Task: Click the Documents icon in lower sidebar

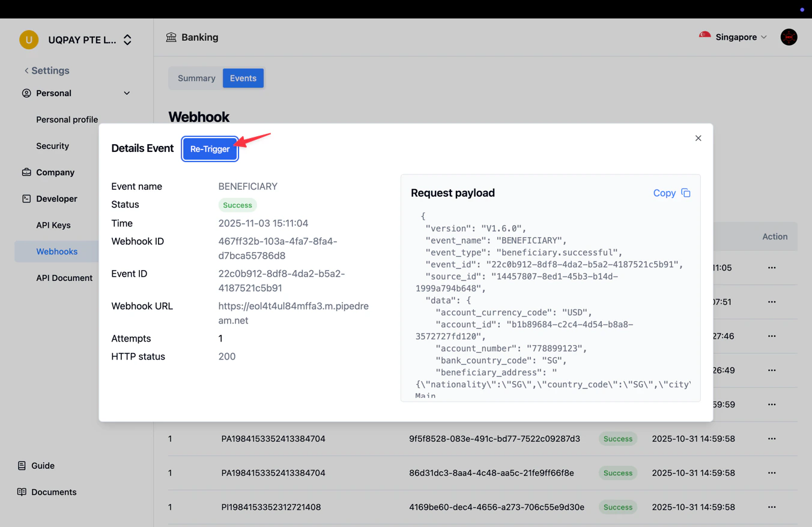Action: 22,492
